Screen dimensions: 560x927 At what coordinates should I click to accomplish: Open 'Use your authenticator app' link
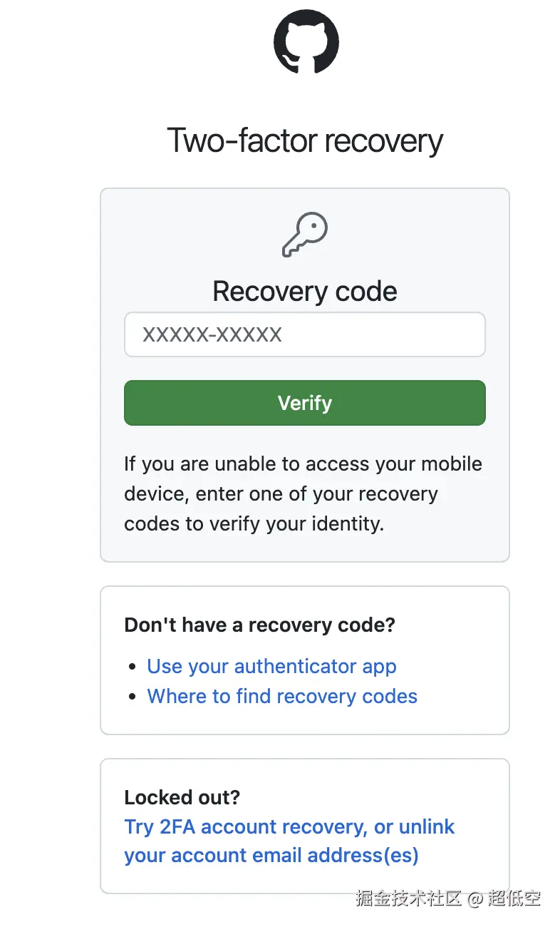pos(271,667)
